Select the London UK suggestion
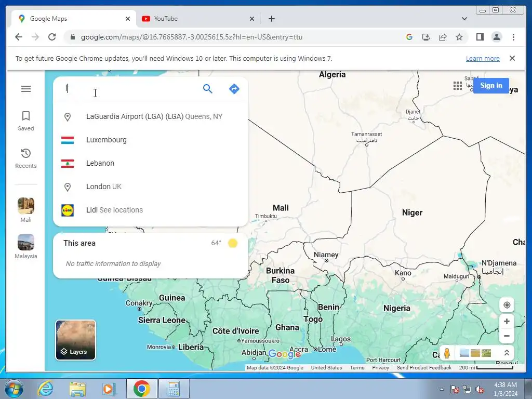The image size is (532, 399). (151, 187)
